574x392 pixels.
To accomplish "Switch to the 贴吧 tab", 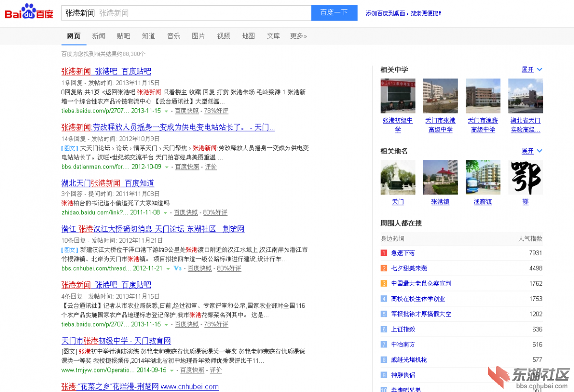I will 124,36.
